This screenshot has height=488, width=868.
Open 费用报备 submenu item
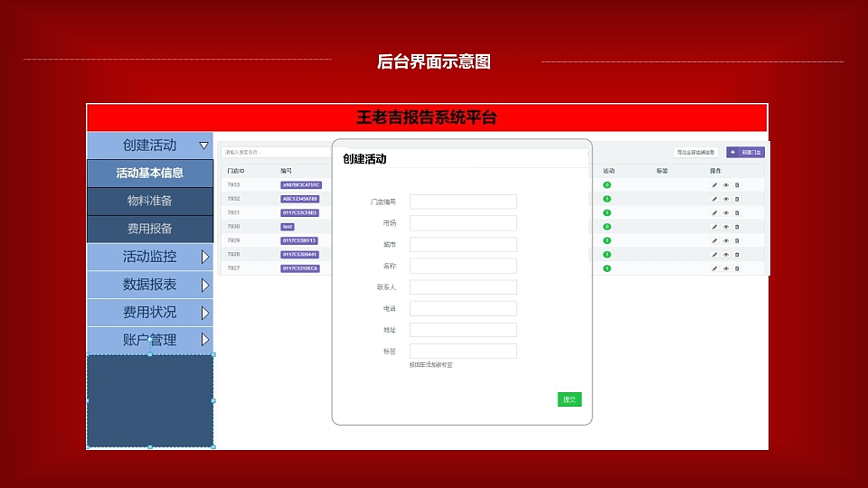[x=150, y=229]
